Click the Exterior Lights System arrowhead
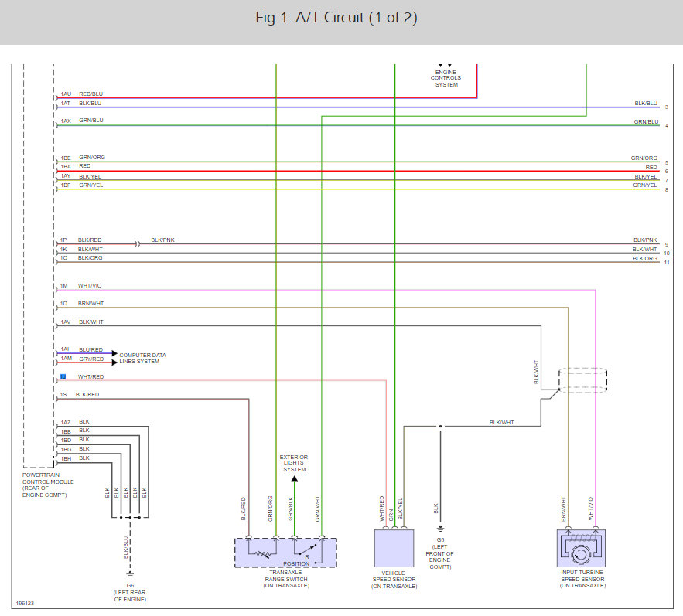 tap(295, 479)
